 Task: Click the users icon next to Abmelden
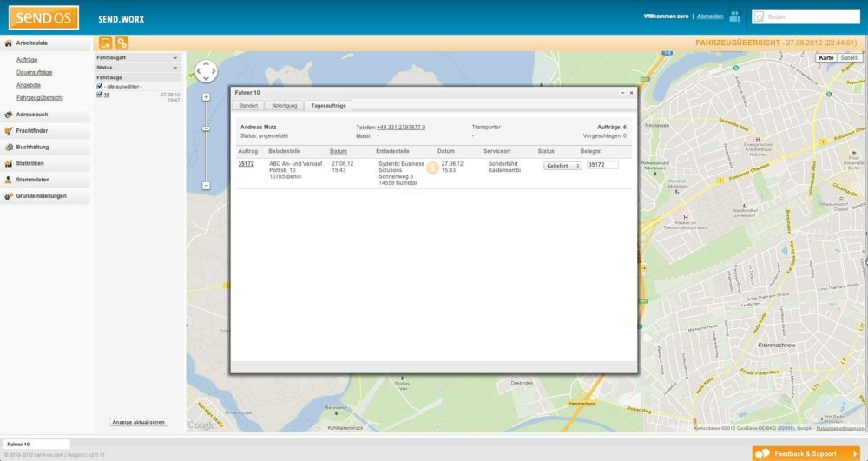point(735,16)
